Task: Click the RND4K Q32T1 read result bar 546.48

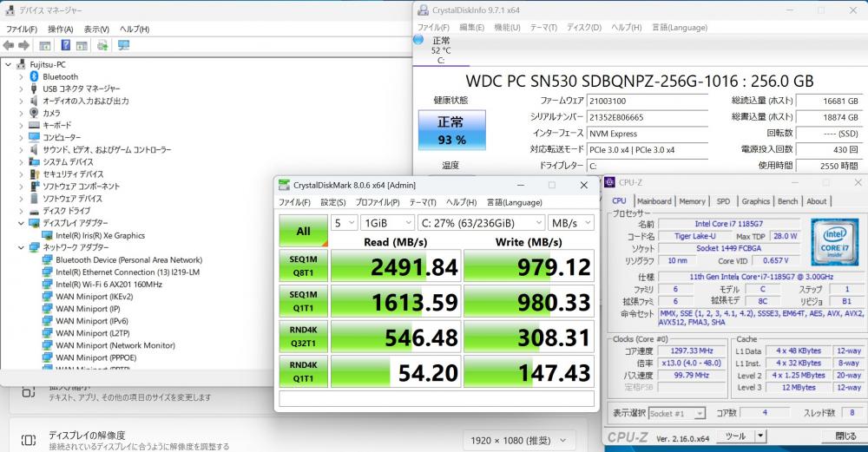Action: pos(396,337)
